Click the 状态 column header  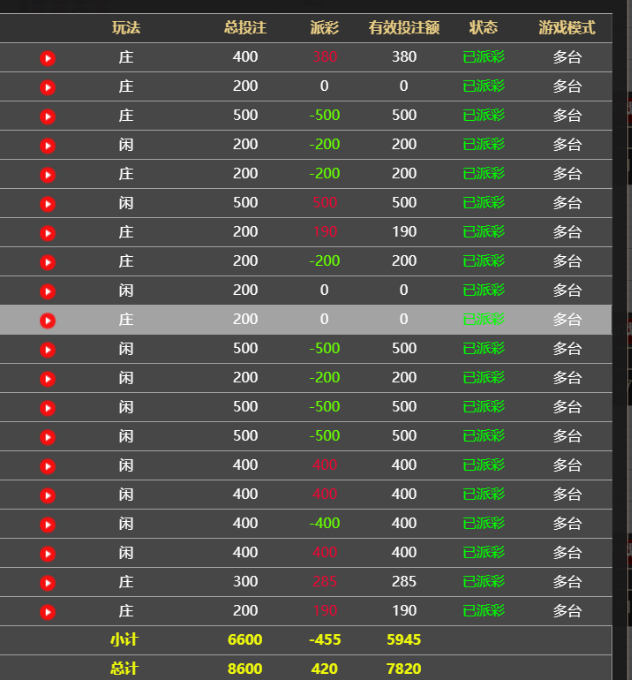pyautogui.click(x=483, y=28)
